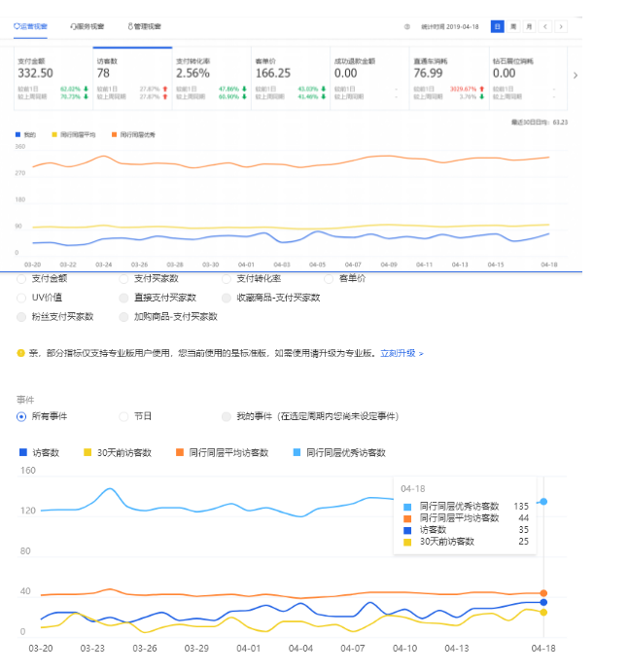Select the 直接支付买家数 radio button

[123, 298]
